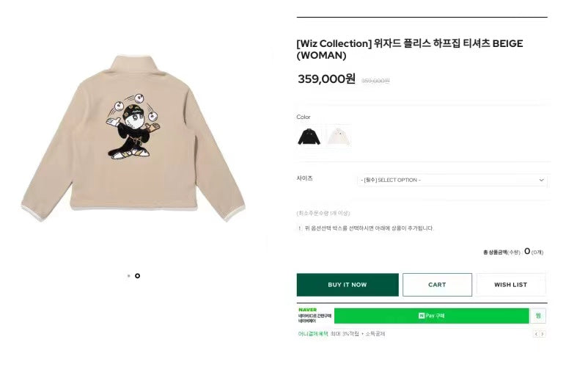This screenshot has height=367, width=588.
Task: Click the NAVER logo text
Action: (x=307, y=310)
